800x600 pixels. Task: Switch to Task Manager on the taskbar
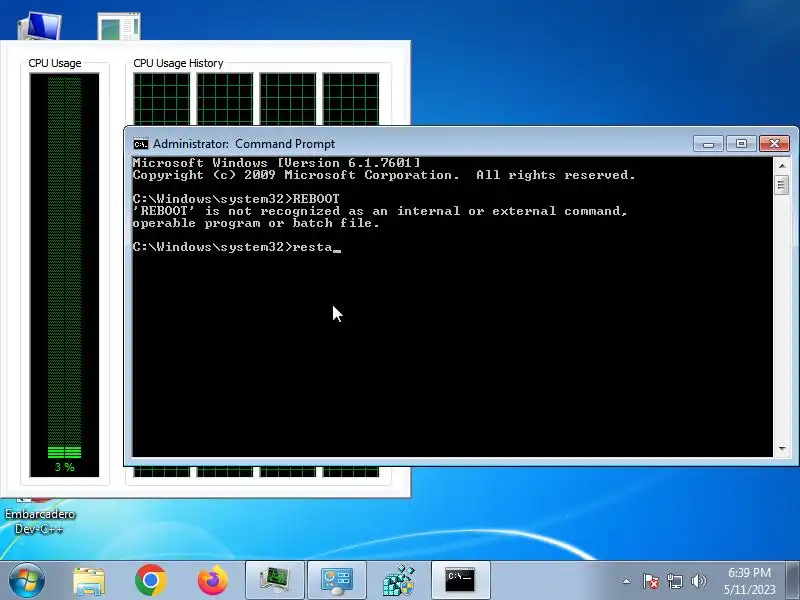[x=275, y=581]
